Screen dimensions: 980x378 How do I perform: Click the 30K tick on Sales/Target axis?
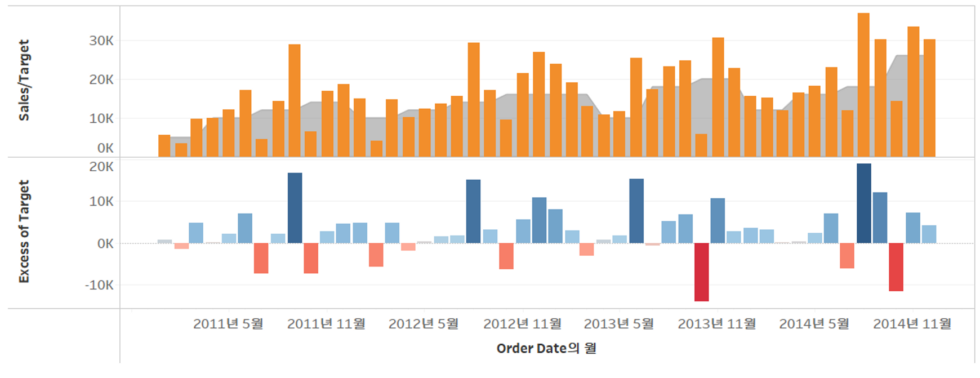click(x=101, y=41)
